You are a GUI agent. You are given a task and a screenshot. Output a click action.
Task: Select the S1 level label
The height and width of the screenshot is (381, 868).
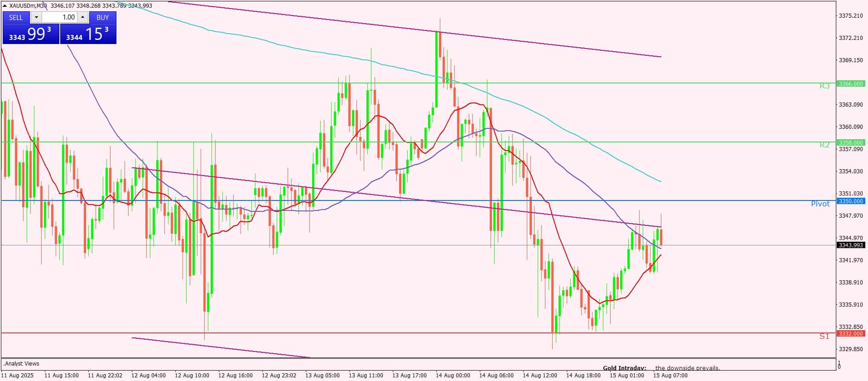click(824, 336)
